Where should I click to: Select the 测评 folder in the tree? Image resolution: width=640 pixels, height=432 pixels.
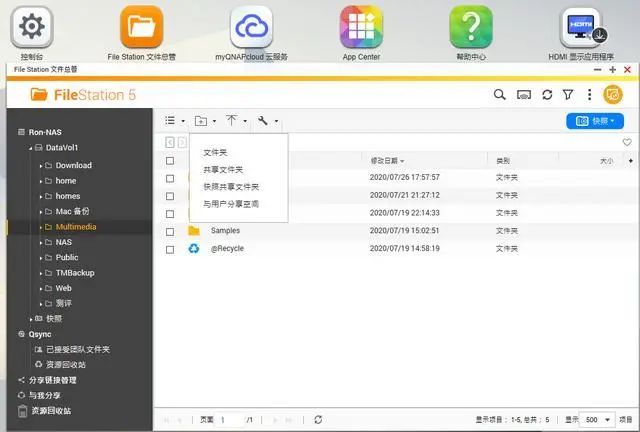pyautogui.click(x=63, y=303)
